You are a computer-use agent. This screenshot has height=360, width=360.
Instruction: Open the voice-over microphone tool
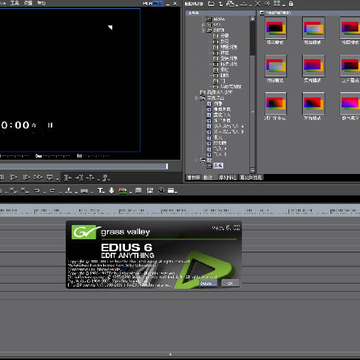(111, 191)
